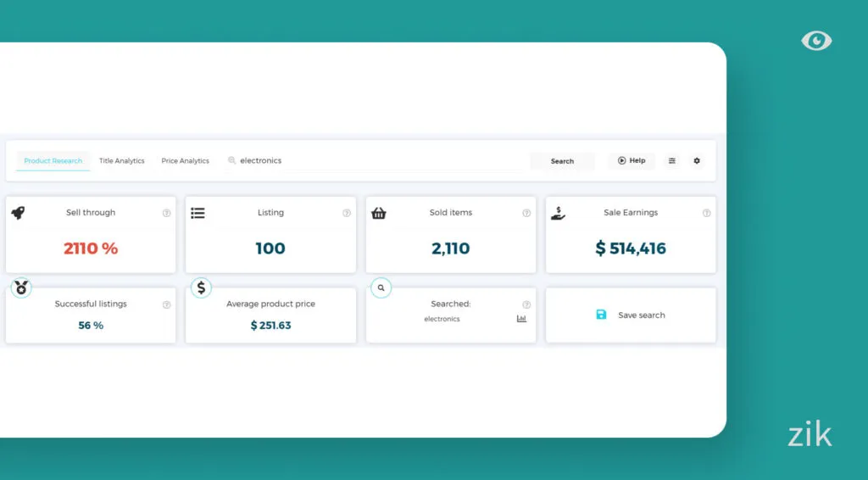
Task: Click the 2,110 sold items value
Action: coord(451,248)
